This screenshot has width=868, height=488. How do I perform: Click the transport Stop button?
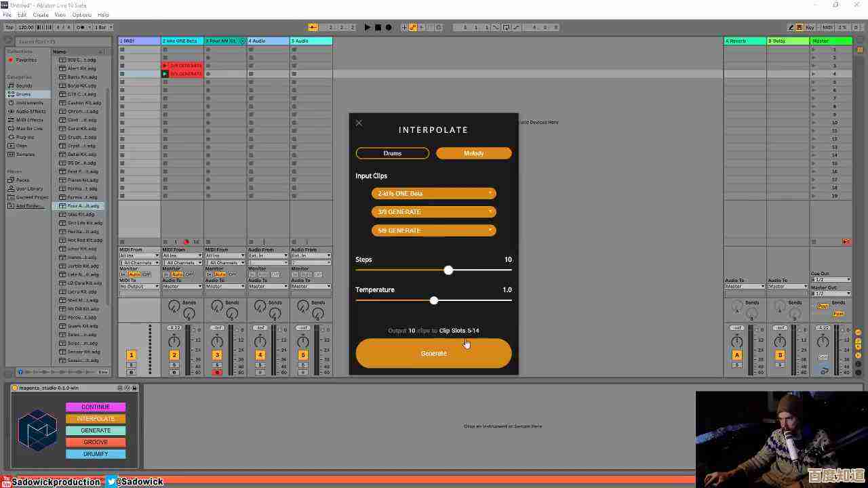pos(378,27)
